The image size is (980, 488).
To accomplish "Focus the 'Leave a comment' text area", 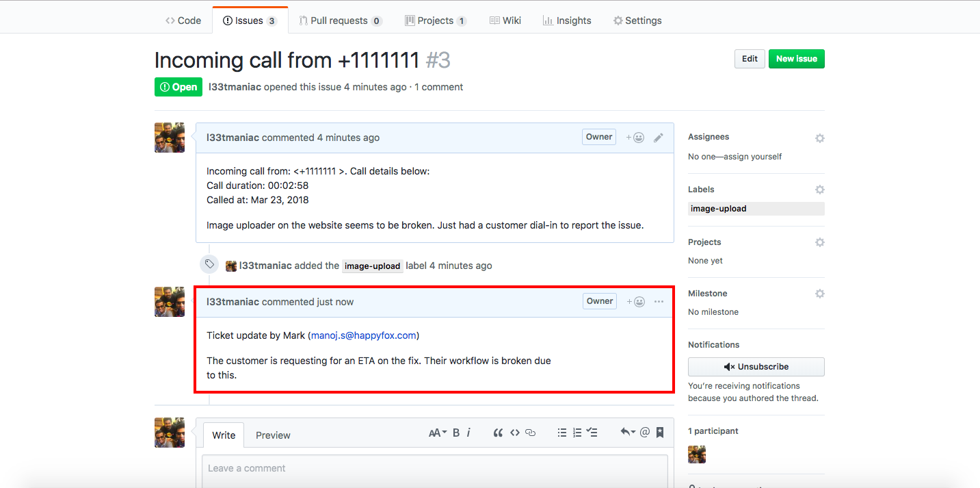I will coord(435,471).
